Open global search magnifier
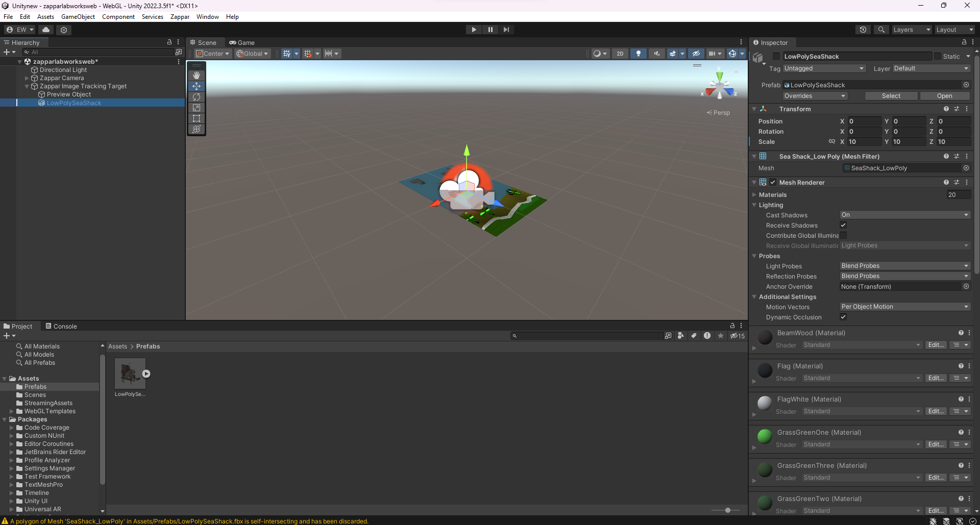 coord(881,30)
